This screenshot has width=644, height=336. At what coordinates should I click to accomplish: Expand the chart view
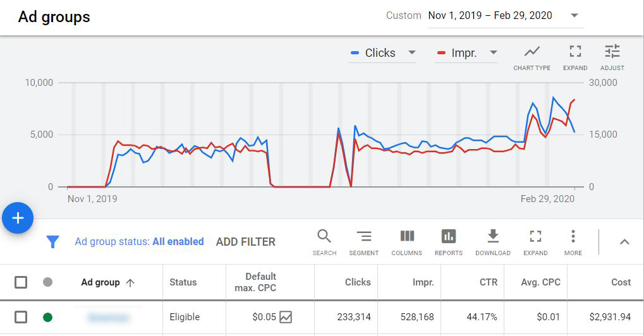(574, 57)
